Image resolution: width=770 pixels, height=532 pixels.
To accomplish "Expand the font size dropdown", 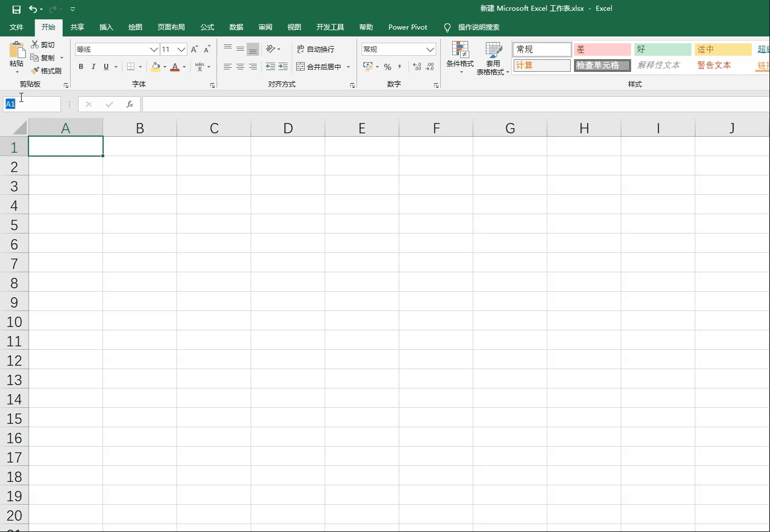I will tap(182, 49).
